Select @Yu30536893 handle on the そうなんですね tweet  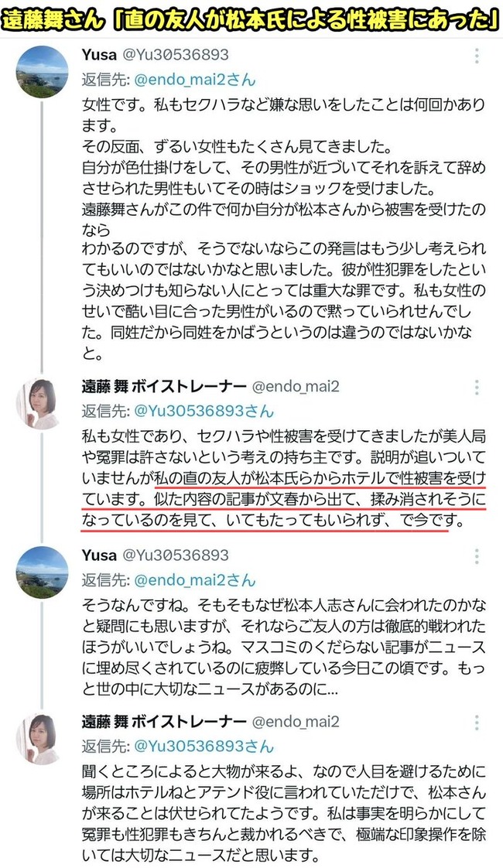175,555
